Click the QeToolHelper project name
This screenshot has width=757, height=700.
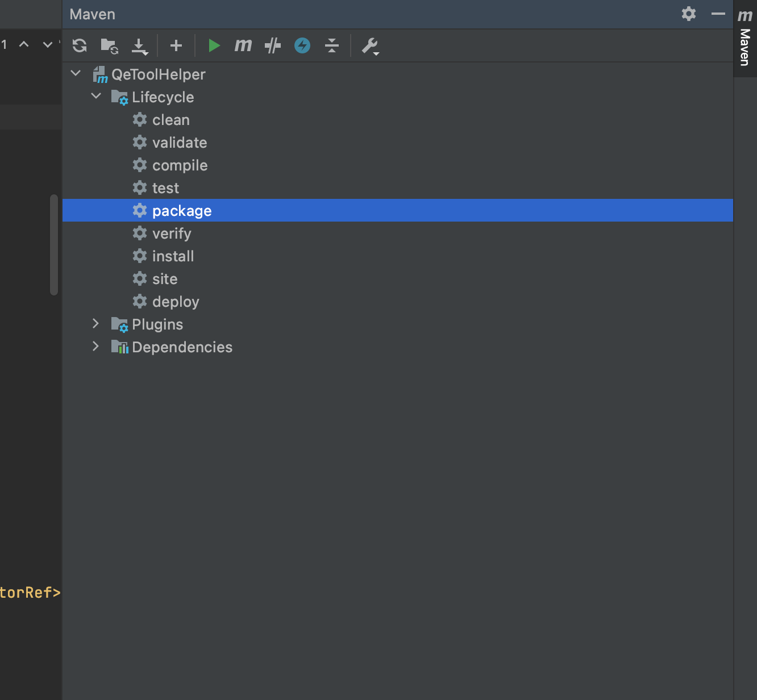pyautogui.click(x=159, y=74)
